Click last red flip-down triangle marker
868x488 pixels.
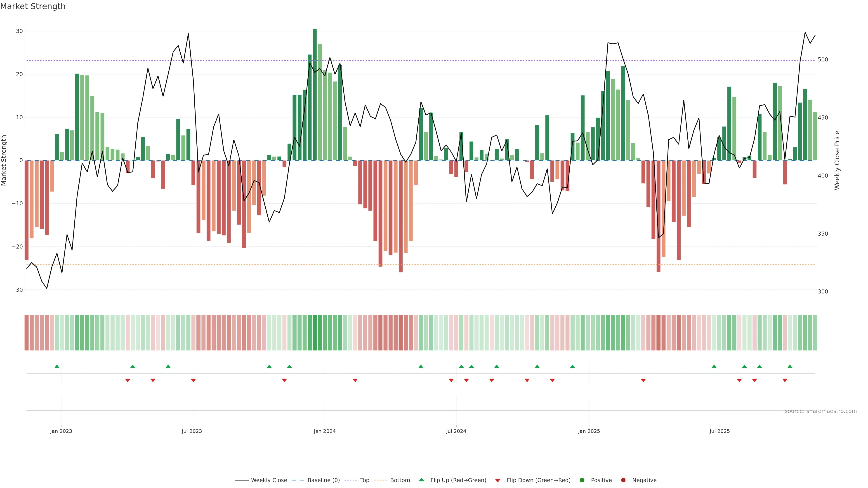coord(785,380)
